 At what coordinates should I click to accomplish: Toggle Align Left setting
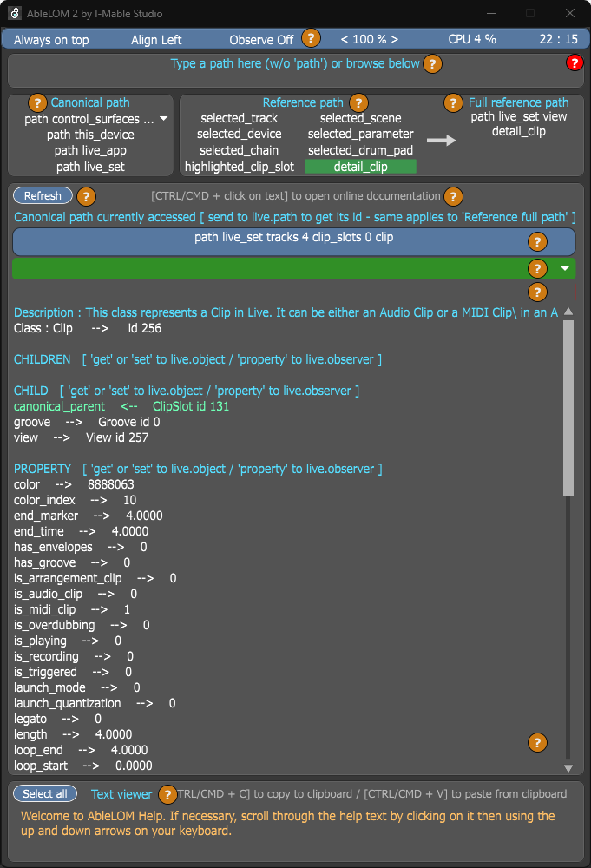tap(156, 40)
